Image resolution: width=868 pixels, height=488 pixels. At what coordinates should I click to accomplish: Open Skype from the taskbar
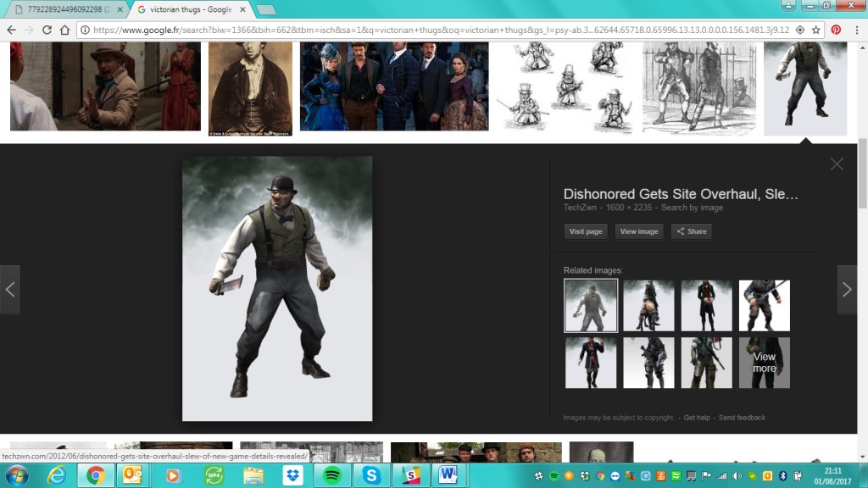tap(371, 476)
